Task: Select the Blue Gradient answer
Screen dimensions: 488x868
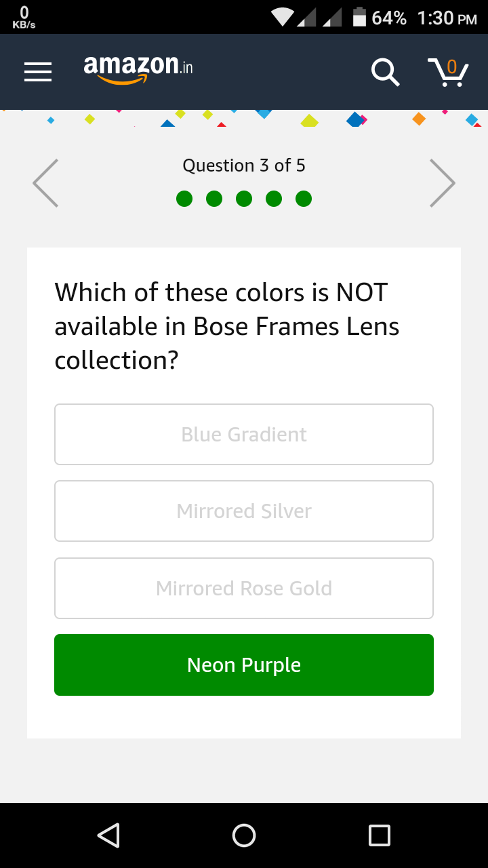Action: [x=244, y=435]
